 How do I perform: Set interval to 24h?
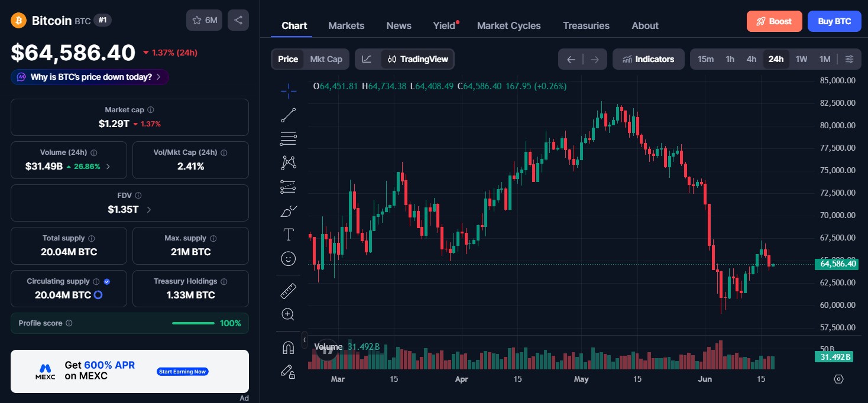pos(776,59)
